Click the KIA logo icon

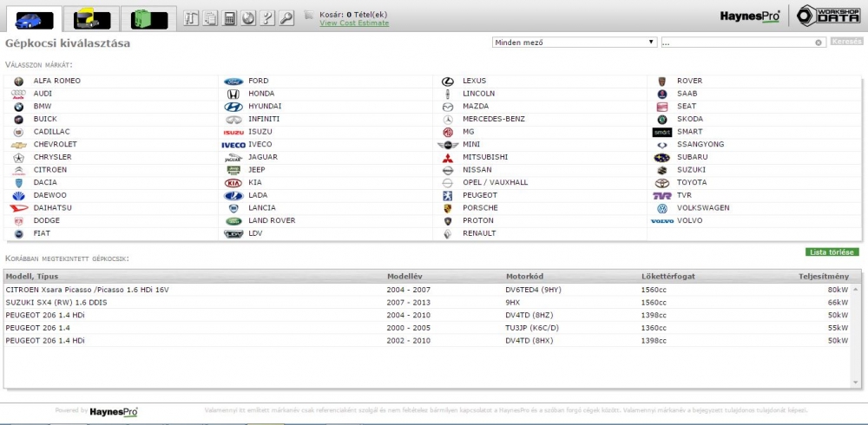click(233, 183)
